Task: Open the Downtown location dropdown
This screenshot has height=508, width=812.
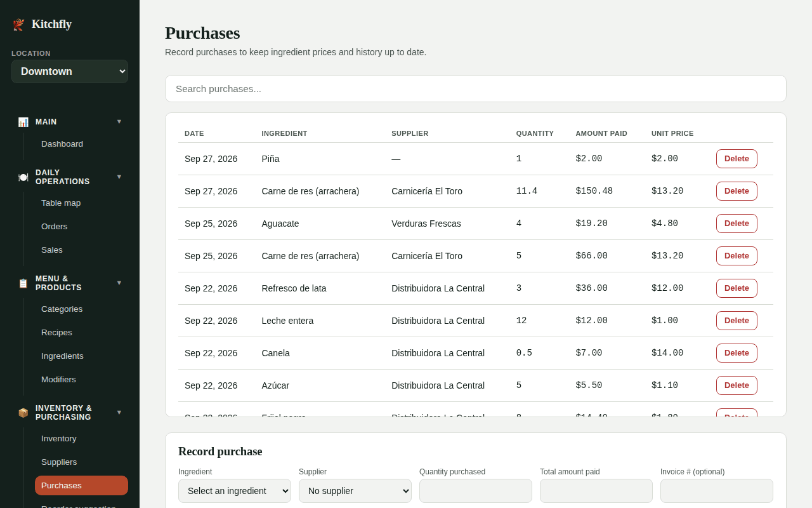Action: [x=70, y=72]
